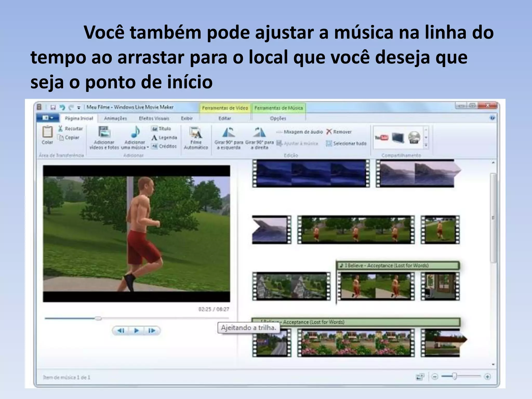Click the video preview monitor
Image resolution: width=532 pixels, height=399 pixels.
[x=136, y=234]
